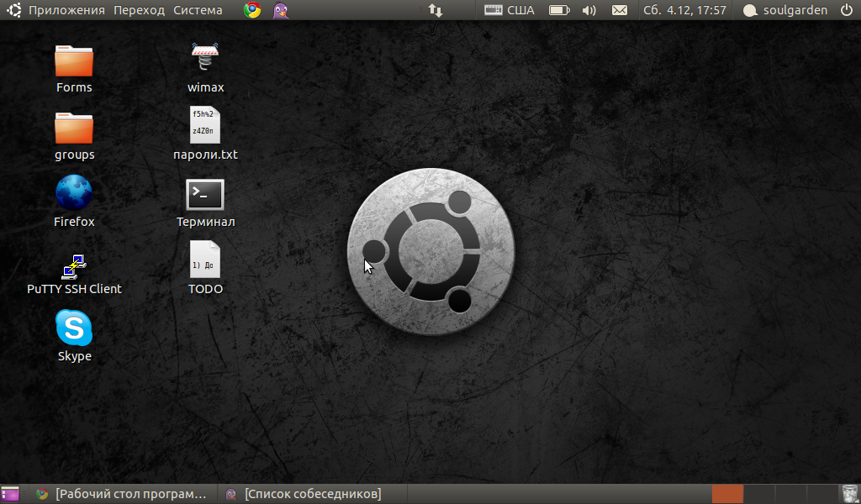The height and width of the screenshot is (504, 861).
Task: Expand the soulgarden user menu
Action: 789,10
